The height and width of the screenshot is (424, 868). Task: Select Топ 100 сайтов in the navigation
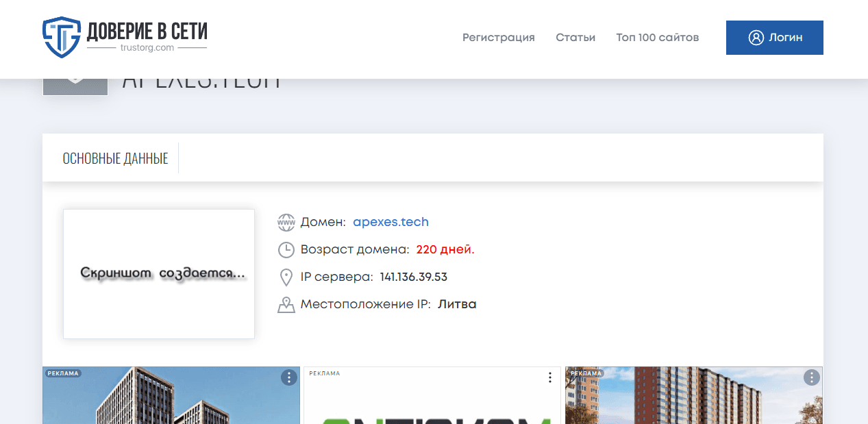point(657,38)
